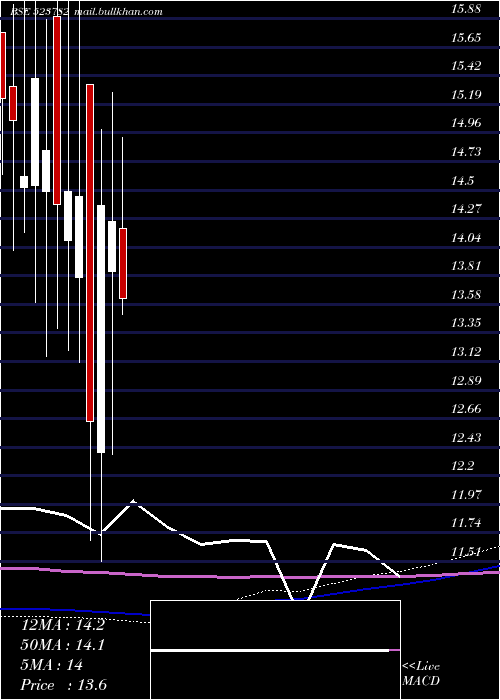Click the 14.27 price axis label
Viewport: 500px width, 700px height.
[x=466, y=208]
